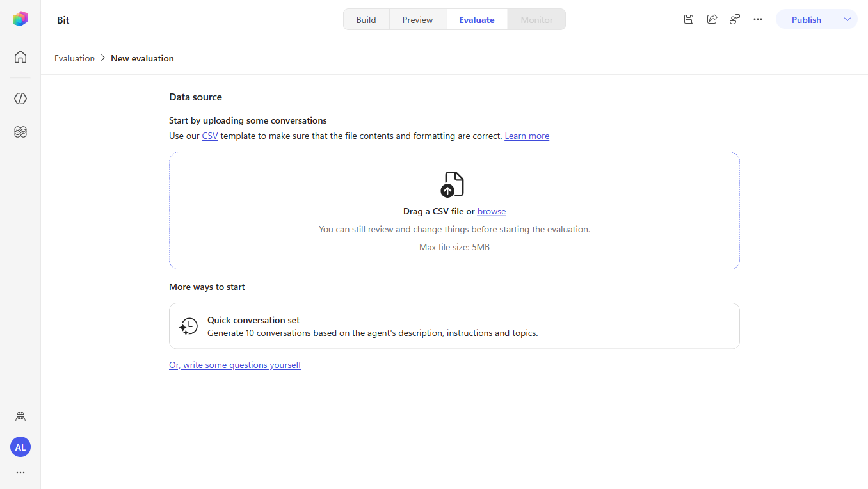
Task: Switch to the Build tab
Action: click(366, 20)
